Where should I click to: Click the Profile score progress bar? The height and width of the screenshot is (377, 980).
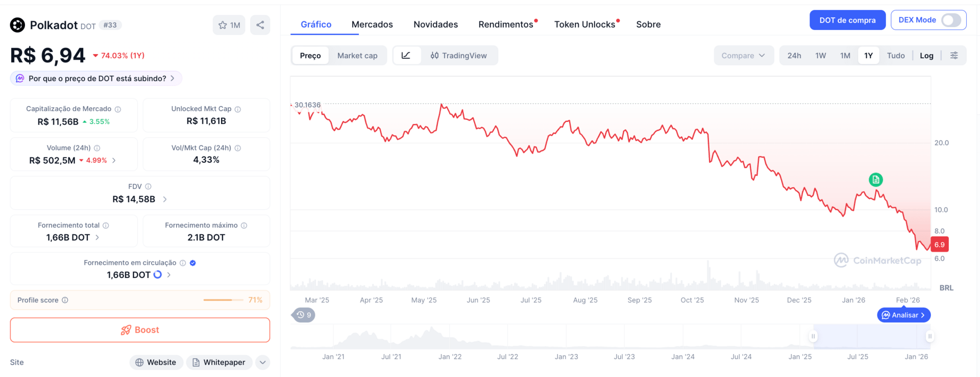(223, 300)
